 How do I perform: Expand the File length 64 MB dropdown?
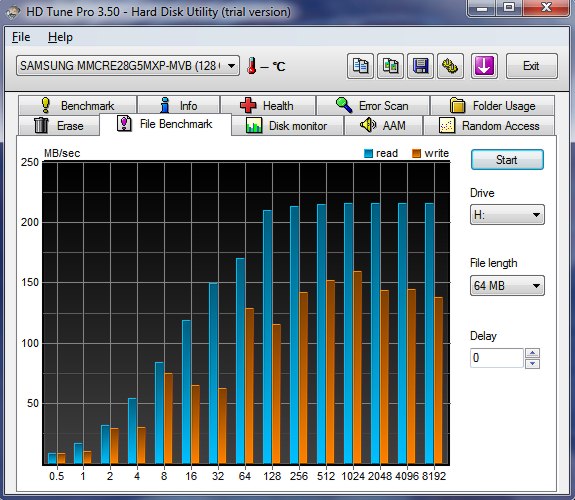(x=507, y=285)
